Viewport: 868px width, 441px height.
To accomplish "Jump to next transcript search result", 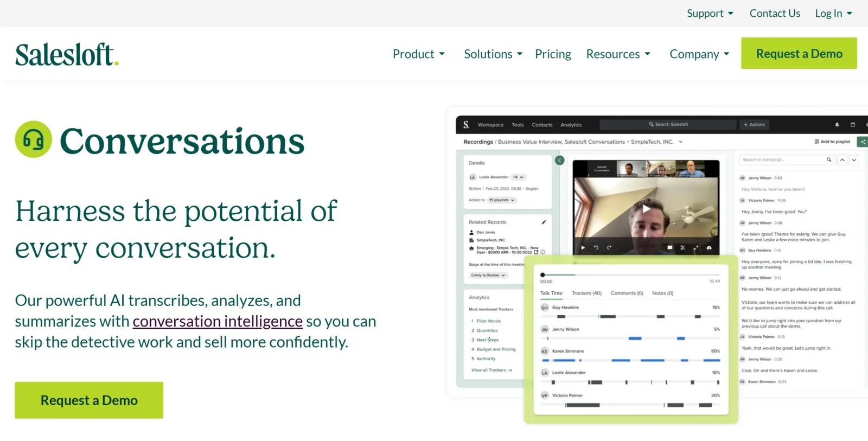I will pos(854,160).
